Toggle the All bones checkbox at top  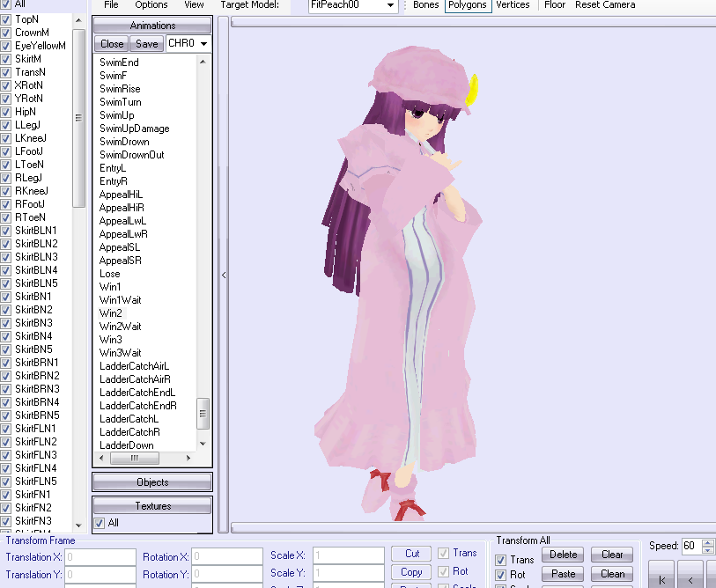click(6, 4)
